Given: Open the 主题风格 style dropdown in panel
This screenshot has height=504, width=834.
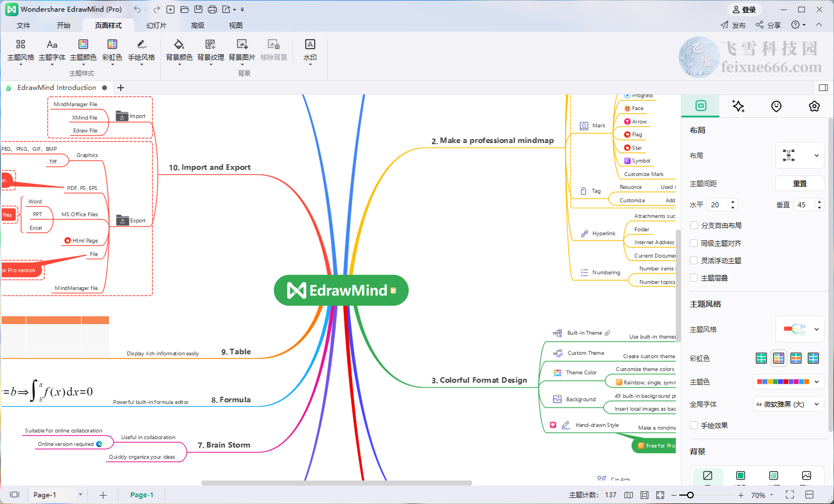Looking at the screenshot, I should 800,329.
